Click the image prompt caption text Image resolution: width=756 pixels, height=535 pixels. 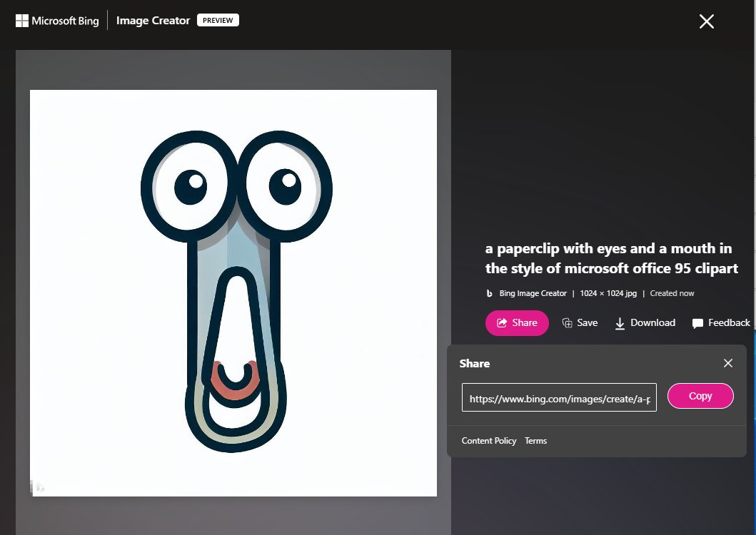[x=611, y=258]
